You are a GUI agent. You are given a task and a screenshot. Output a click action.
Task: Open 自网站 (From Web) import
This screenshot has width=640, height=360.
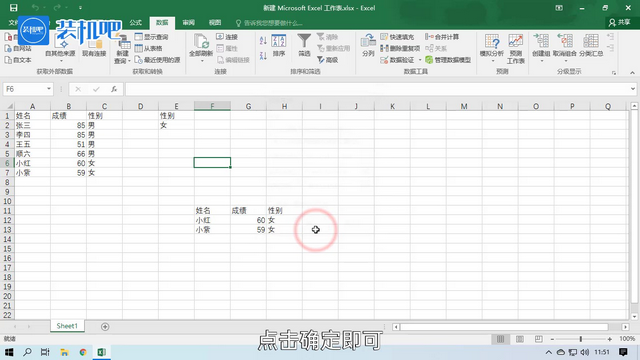click(x=18, y=49)
